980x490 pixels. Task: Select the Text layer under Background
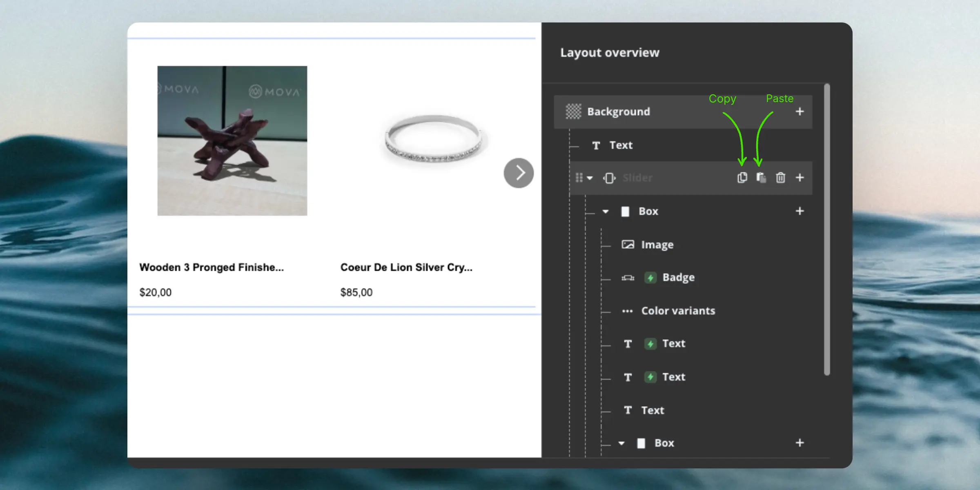(621, 145)
